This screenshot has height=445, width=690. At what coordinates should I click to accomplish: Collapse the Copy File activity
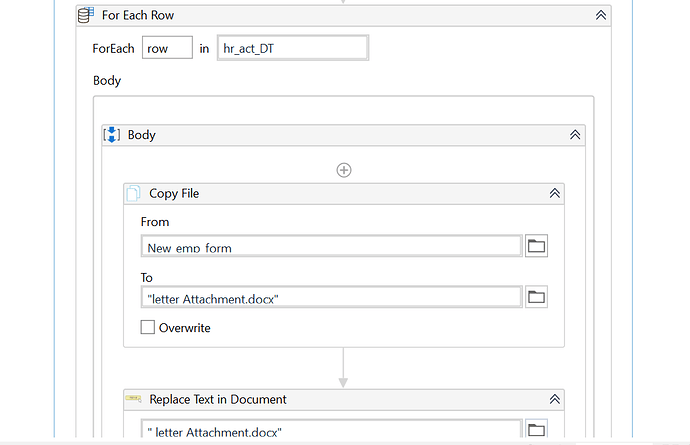[x=555, y=194]
